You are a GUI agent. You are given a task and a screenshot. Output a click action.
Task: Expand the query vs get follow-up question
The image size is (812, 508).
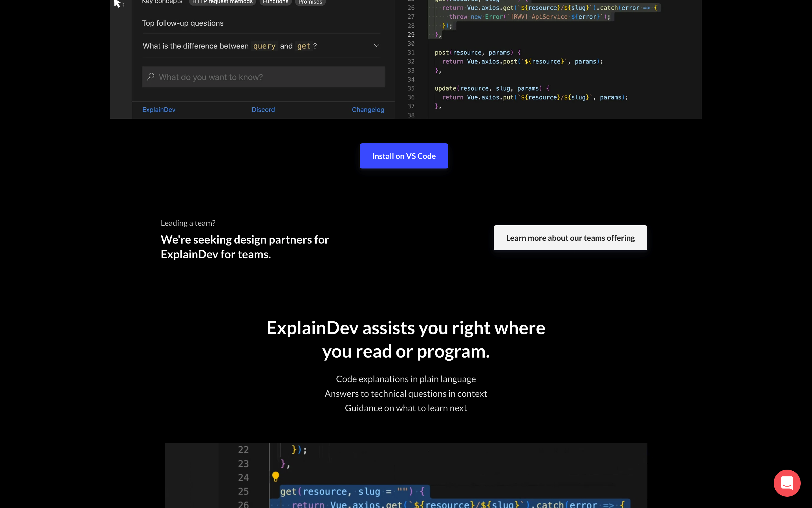[x=376, y=46]
